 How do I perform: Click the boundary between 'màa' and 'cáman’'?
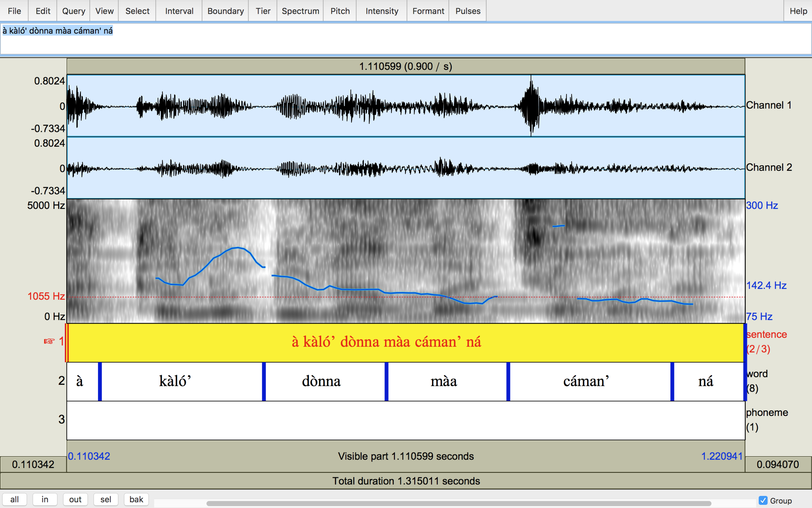point(508,381)
